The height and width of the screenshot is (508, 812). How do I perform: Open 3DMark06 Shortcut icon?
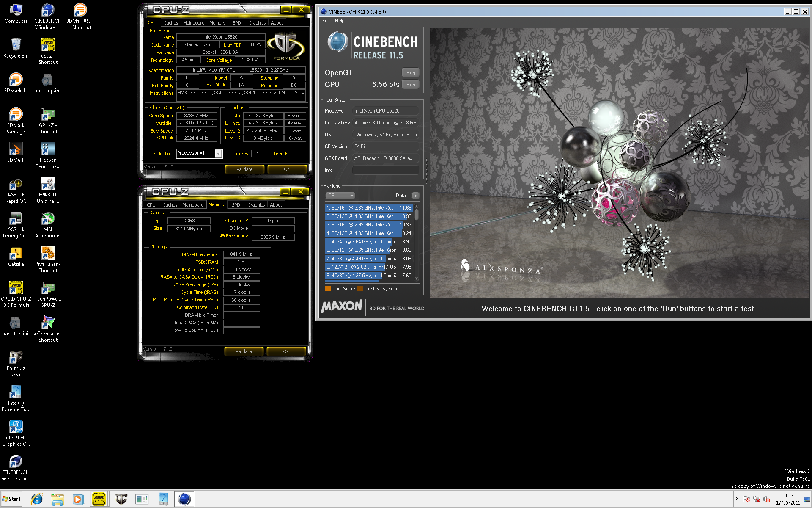click(x=80, y=17)
